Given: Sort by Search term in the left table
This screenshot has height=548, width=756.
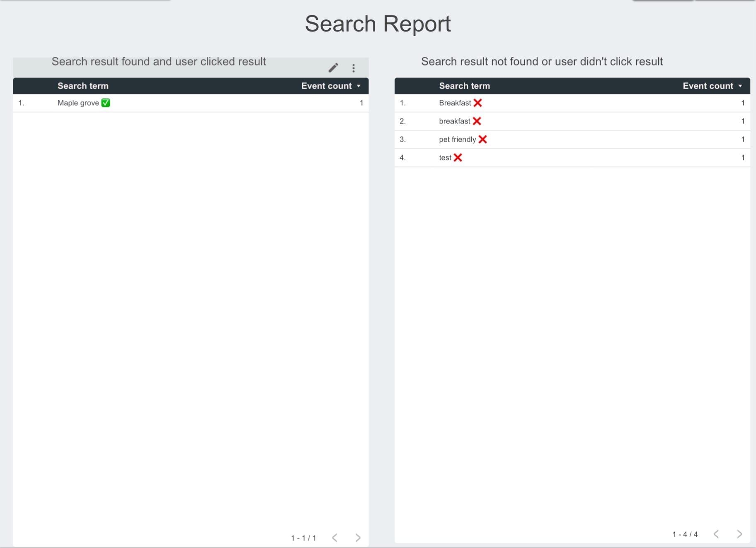Looking at the screenshot, I should [x=82, y=86].
